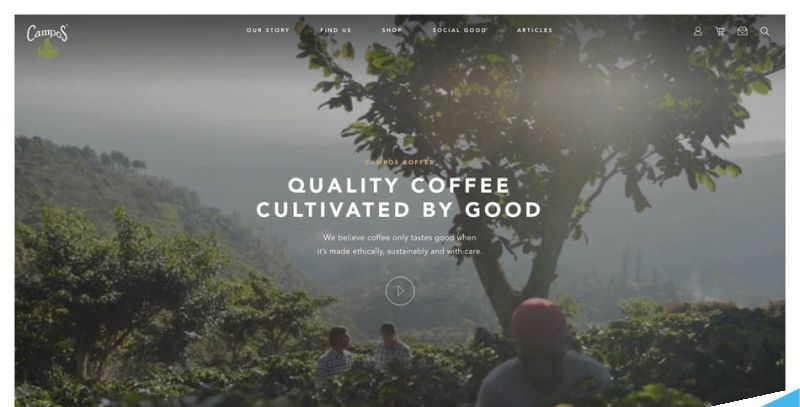Screen dimensions: 800x407
Task: Click the Cultivated By Good headline line
Action: point(398,210)
